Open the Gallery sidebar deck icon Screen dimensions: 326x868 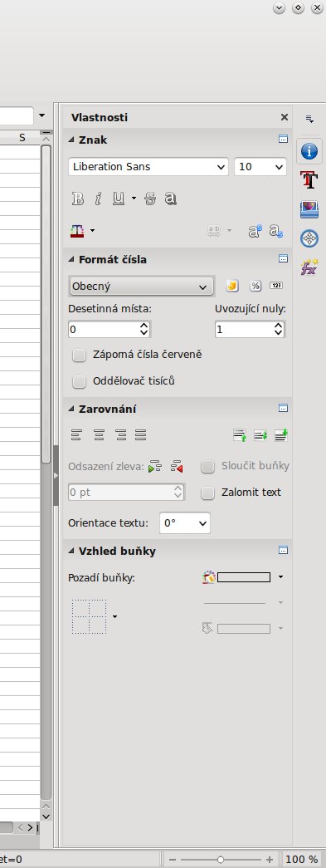(309, 209)
